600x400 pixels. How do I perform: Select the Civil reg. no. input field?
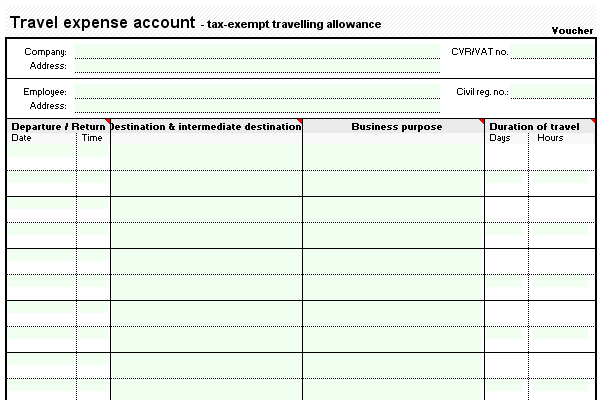[554, 91]
